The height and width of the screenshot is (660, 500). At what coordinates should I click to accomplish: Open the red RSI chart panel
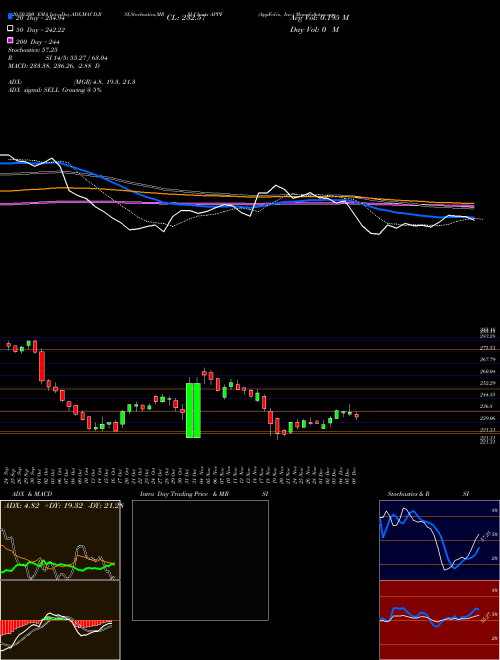[439, 620]
